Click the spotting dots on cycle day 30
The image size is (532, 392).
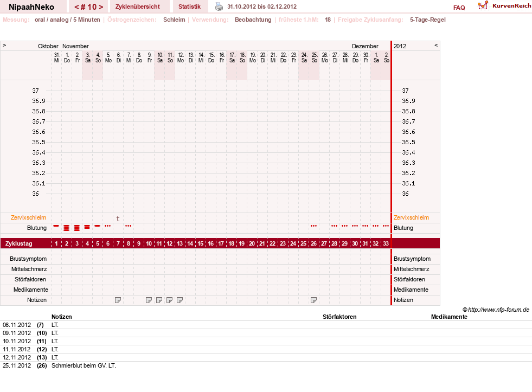pos(355,226)
